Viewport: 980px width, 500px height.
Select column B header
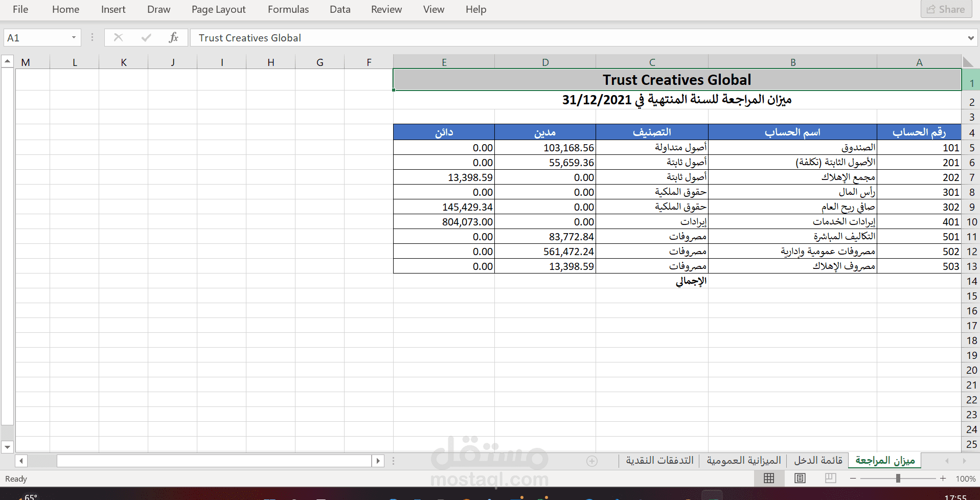[x=793, y=62]
